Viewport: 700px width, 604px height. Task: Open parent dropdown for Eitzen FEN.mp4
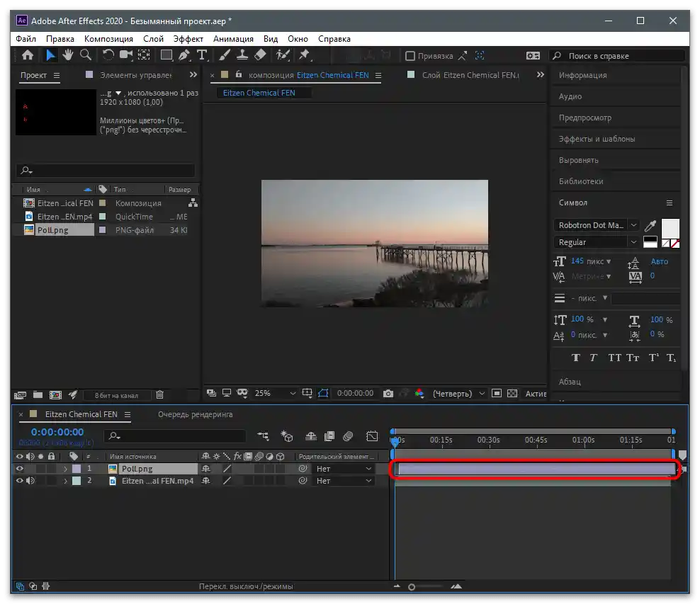pyautogui.click(x=344, y=481)
